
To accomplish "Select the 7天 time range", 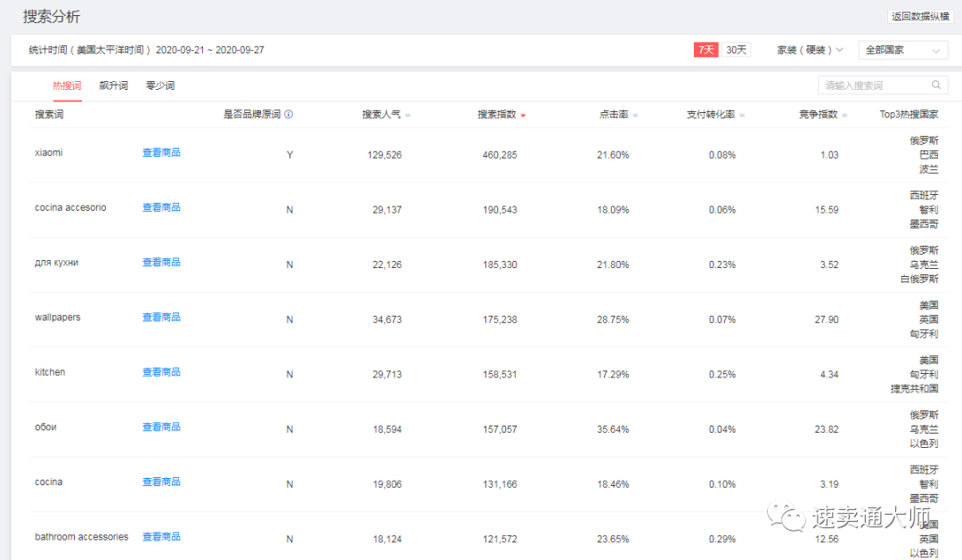I will click(x=705, y=51).
